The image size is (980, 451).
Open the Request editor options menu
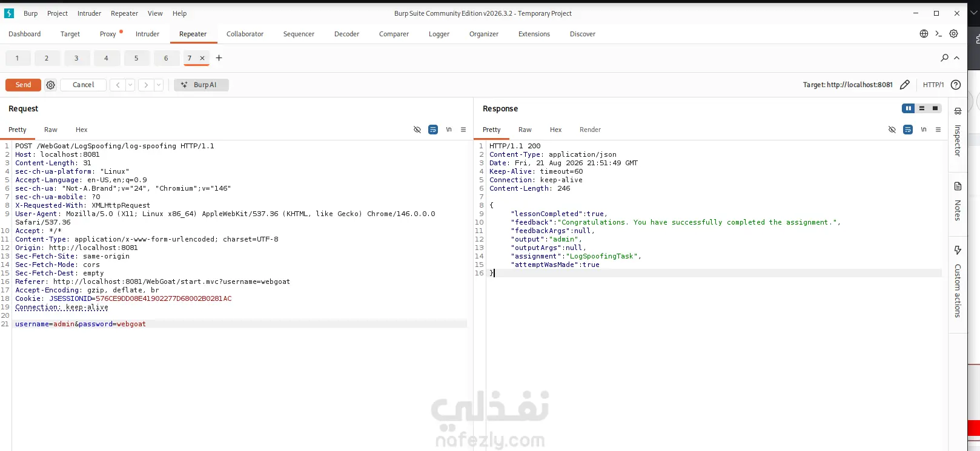pos(463,130)
